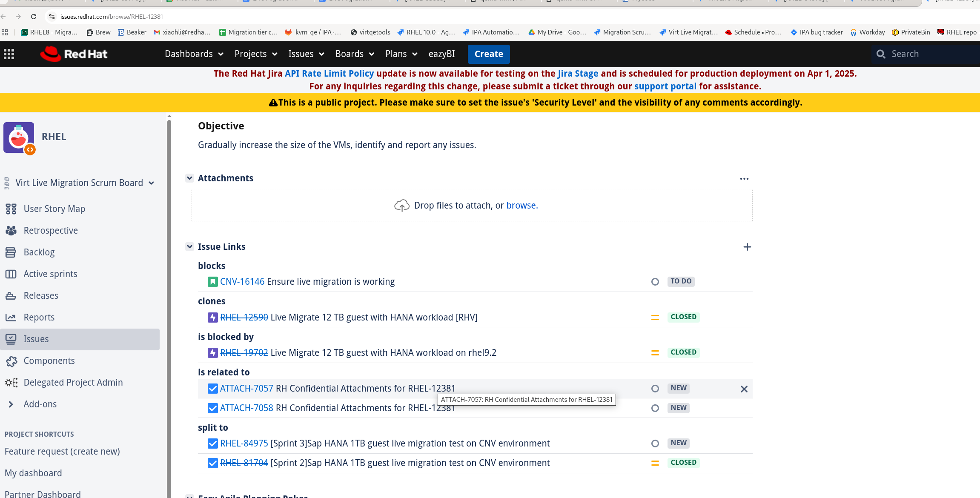Click the task checkbox icon beside RHEL-81704

tap(212, 463)
